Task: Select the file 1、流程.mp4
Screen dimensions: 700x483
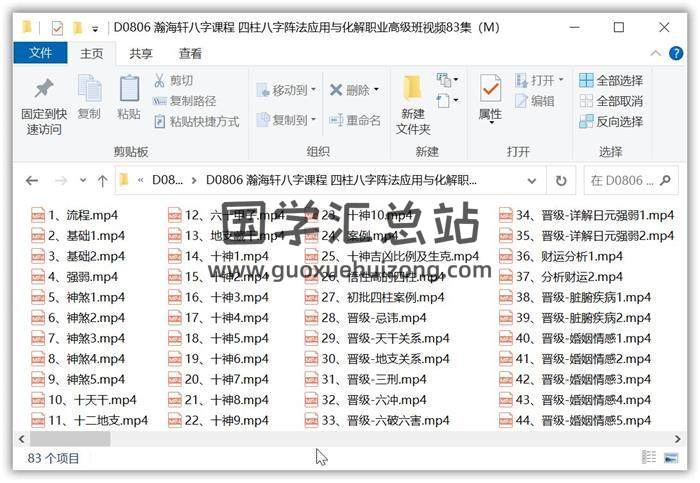Action: (x=76, y=215)
